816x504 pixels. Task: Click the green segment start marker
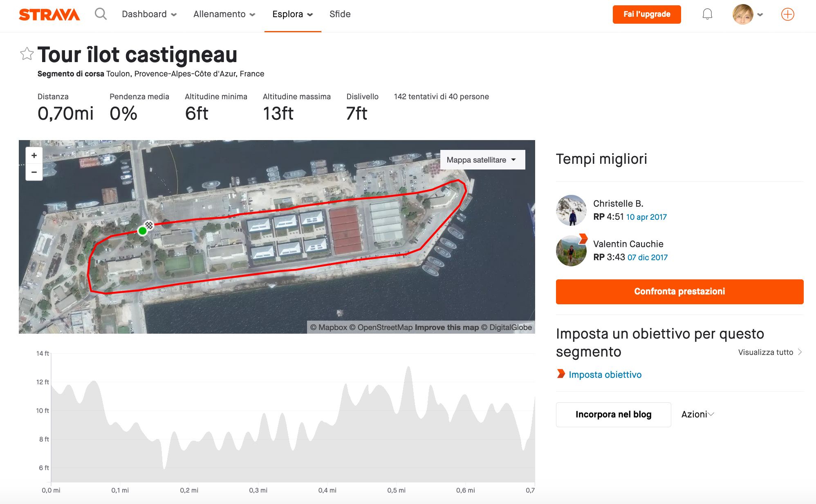pyautogui.click(x=142, y=231)
